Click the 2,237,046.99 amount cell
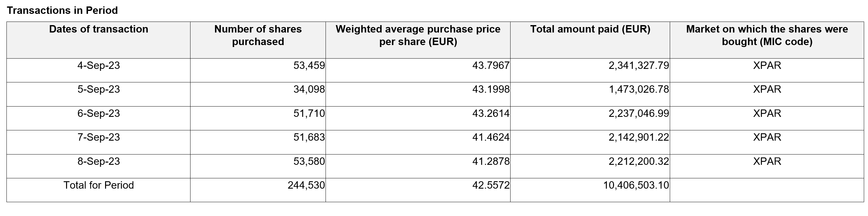Screen dimensions: 868x216 [x=639, y=113]
